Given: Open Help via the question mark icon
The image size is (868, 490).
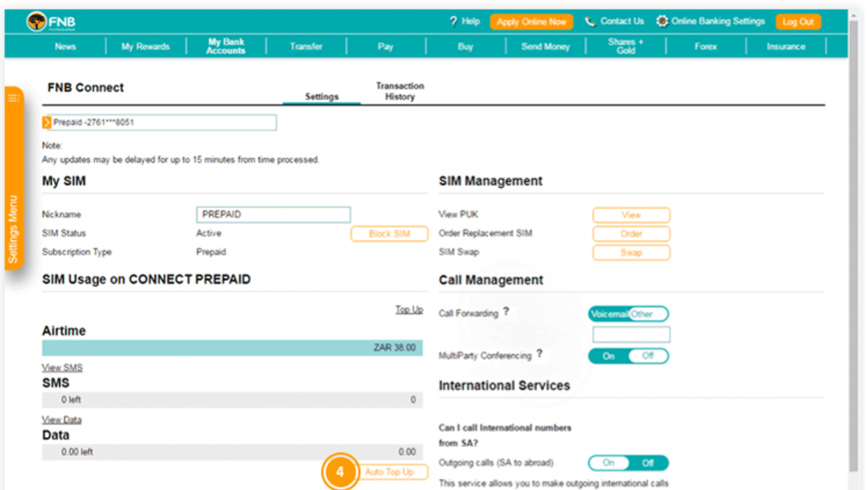Looking at the screenshot, I should (x=454, y=22).
